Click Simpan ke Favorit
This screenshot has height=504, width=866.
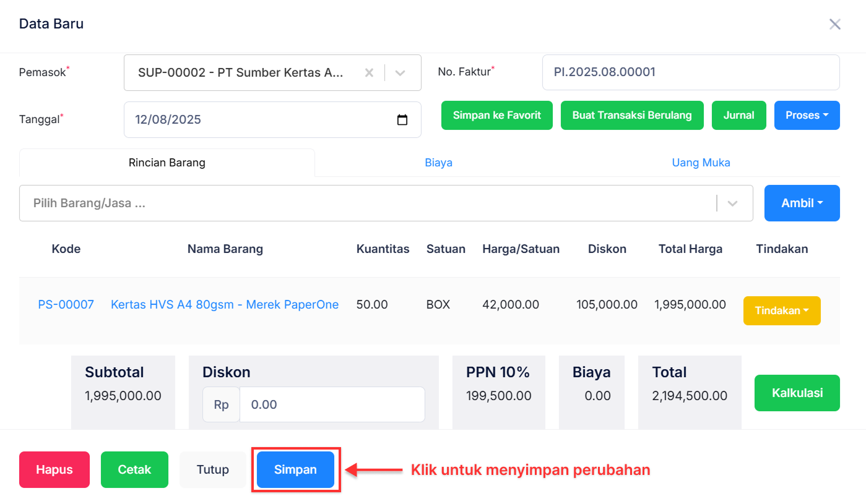click(x=496, y=115)
